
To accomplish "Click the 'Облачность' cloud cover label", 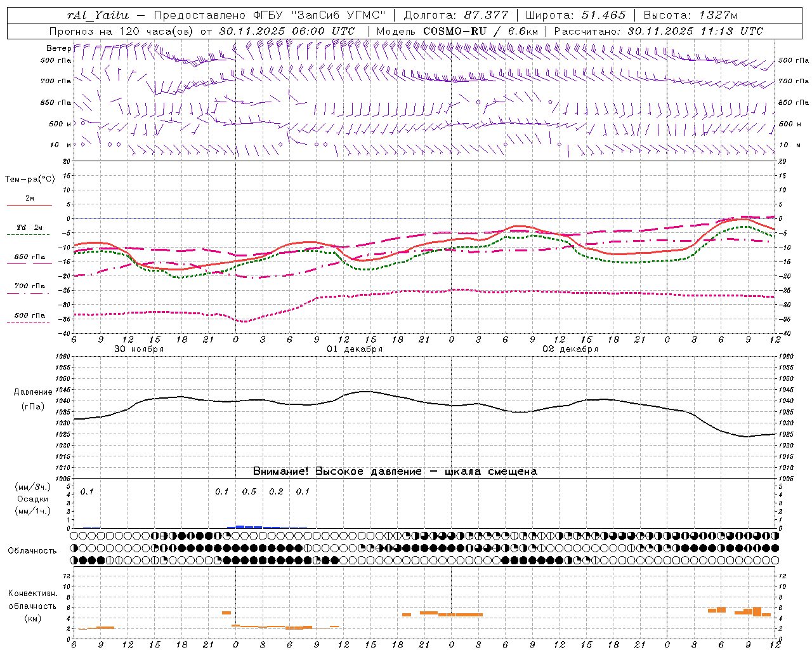I will [x=32, y=551].
